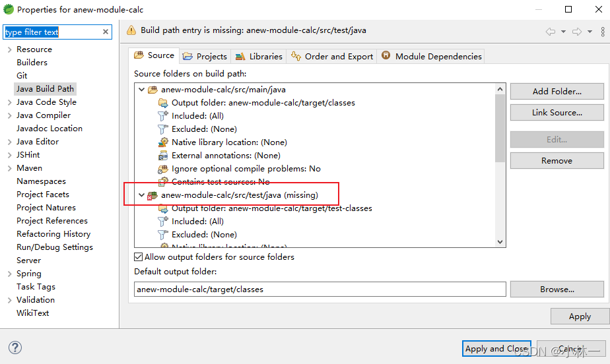Click the filter icon of Excluded under test/java

click(x=162, y=235)
